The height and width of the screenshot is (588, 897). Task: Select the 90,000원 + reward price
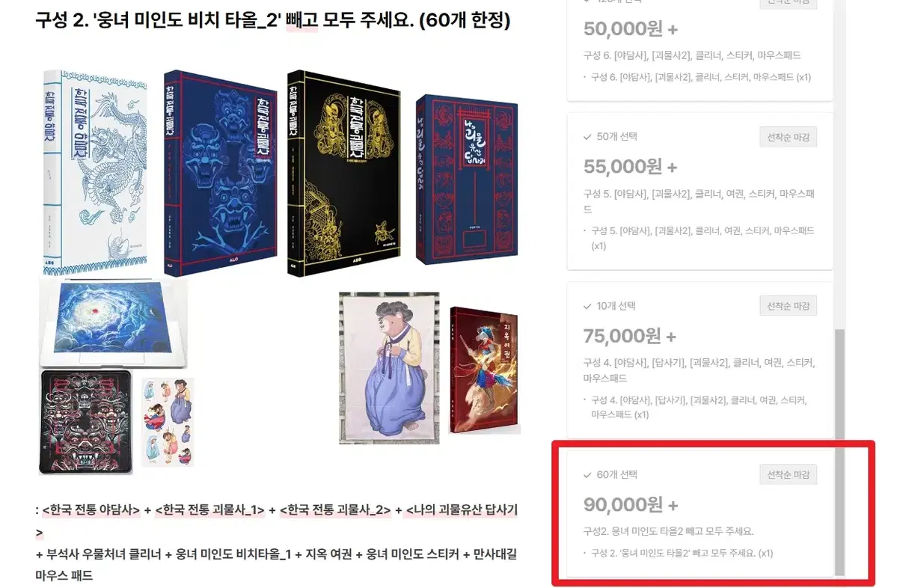[631, 505]
